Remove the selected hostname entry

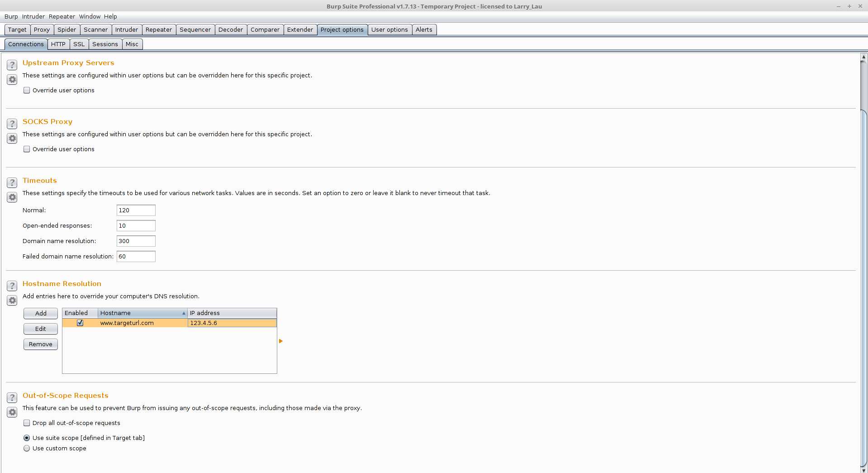(41, 344)
